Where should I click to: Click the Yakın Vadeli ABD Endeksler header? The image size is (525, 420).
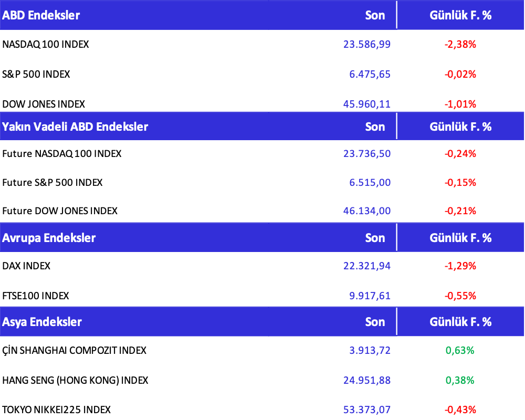pyautogui.click(x=75, y=127)
